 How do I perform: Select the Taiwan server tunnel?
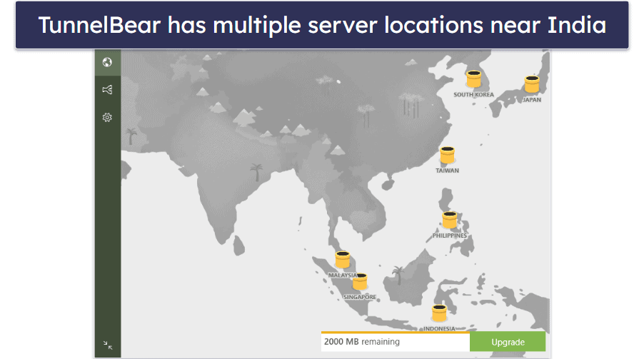pyautogui.click(x=447, y=155)
